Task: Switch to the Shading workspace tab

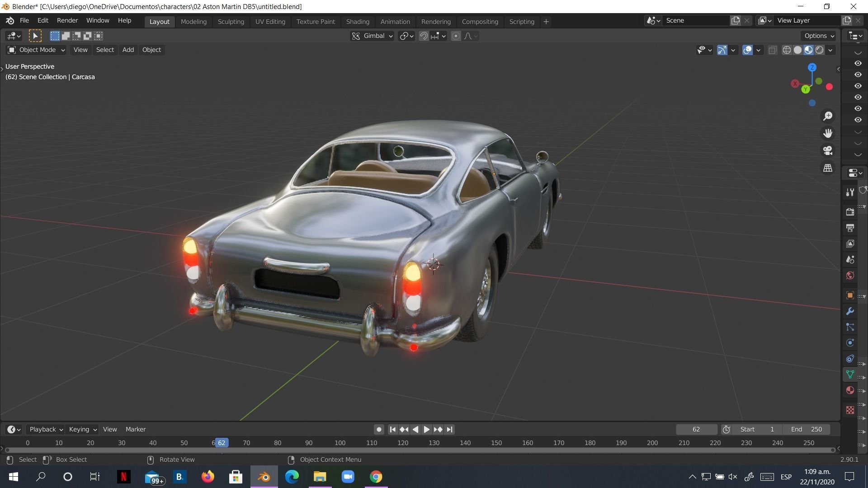Action: pyautogui.click(x=358, y=21)
